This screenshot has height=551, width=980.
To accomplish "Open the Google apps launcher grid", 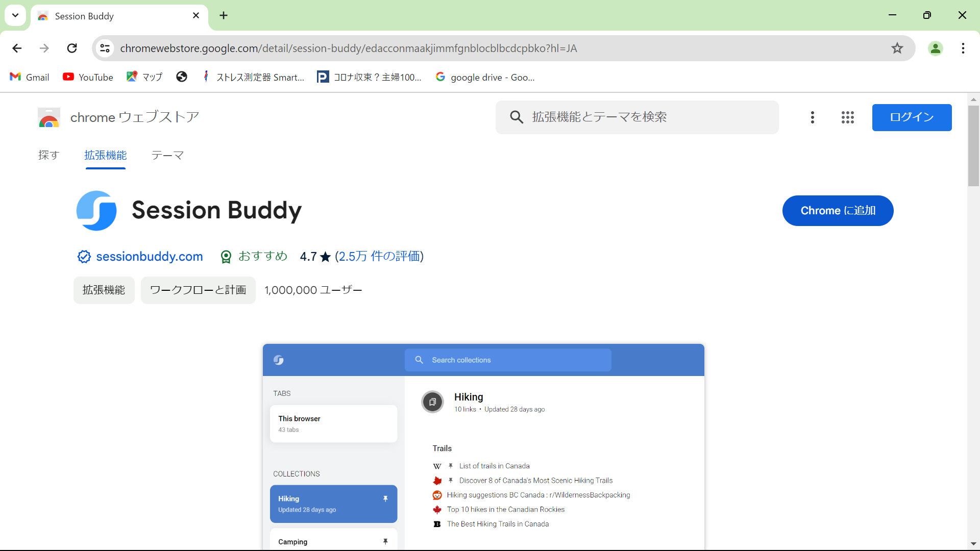I will tap(847, 117).
